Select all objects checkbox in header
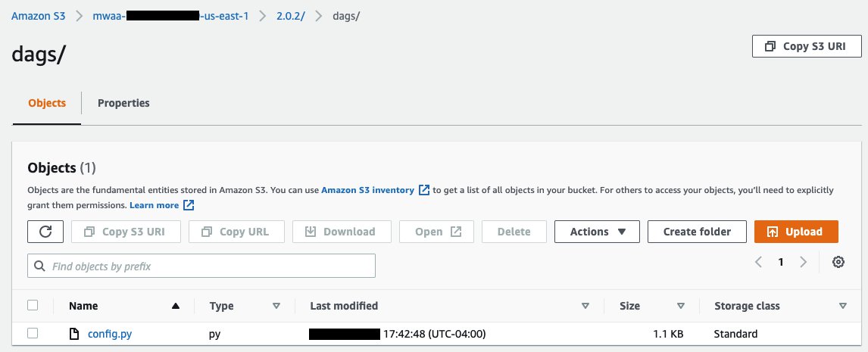Viewport: 868px width, 352px height. (33, 305)
